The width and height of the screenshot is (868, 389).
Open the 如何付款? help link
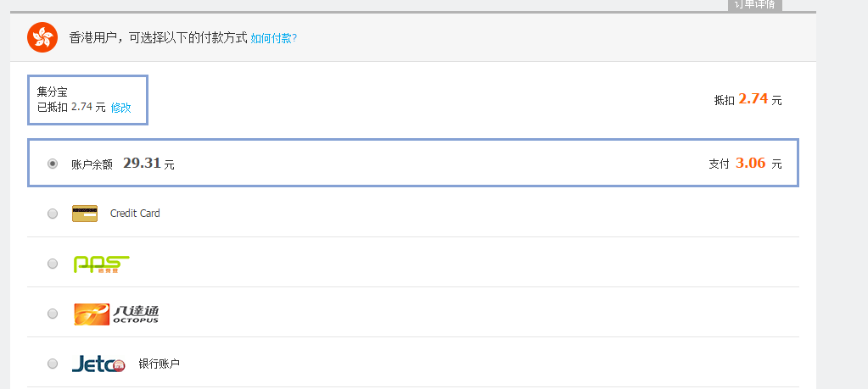click(x=273, y=38)
